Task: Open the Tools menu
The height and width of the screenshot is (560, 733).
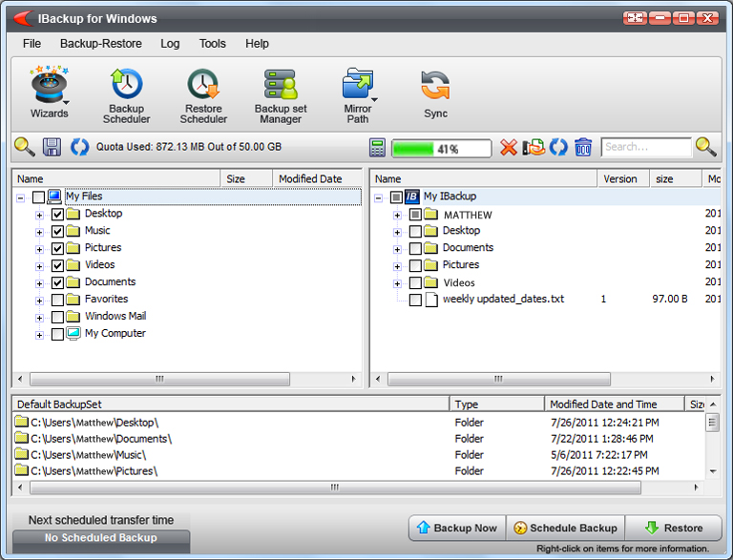Action: (x=212, y=44)
